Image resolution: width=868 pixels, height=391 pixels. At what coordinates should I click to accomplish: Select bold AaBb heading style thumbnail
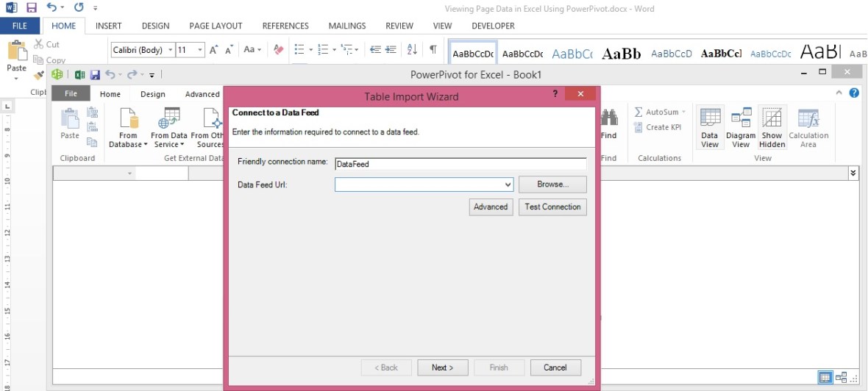622,54
